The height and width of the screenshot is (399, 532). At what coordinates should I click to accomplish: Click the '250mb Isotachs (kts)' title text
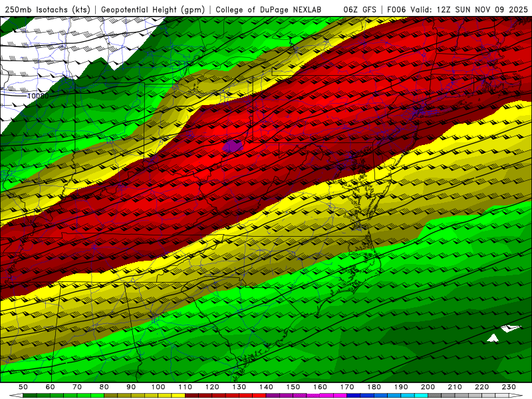click(48, 9)
